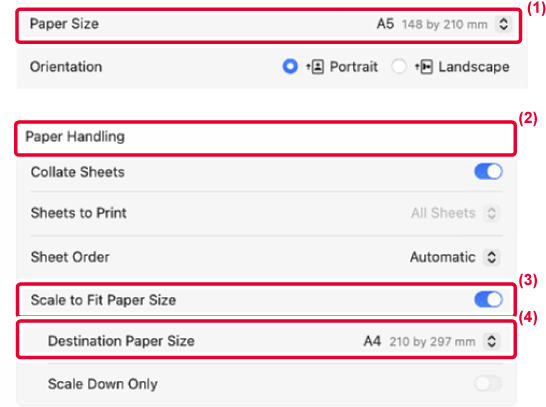The width and height of the screenshot is (546, 407).
Task: Open the Paper Size stepper arrows
Action: [504, 24]
